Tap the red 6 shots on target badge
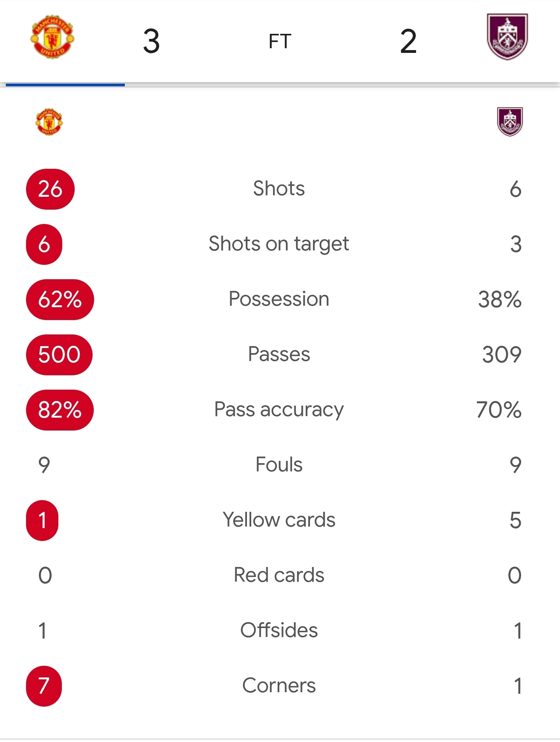The image size is (560, 742). coord(44,244)
